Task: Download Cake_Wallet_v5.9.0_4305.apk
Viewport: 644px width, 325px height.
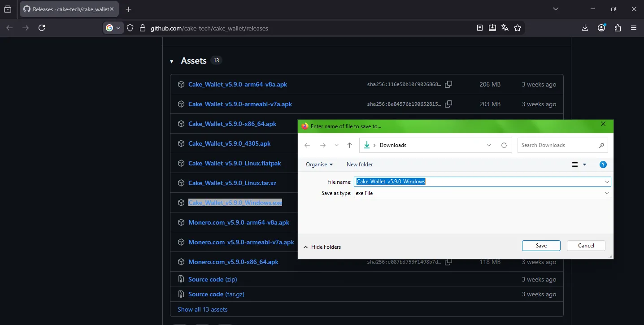Action: pyautogui.click(x=230, y=143)
